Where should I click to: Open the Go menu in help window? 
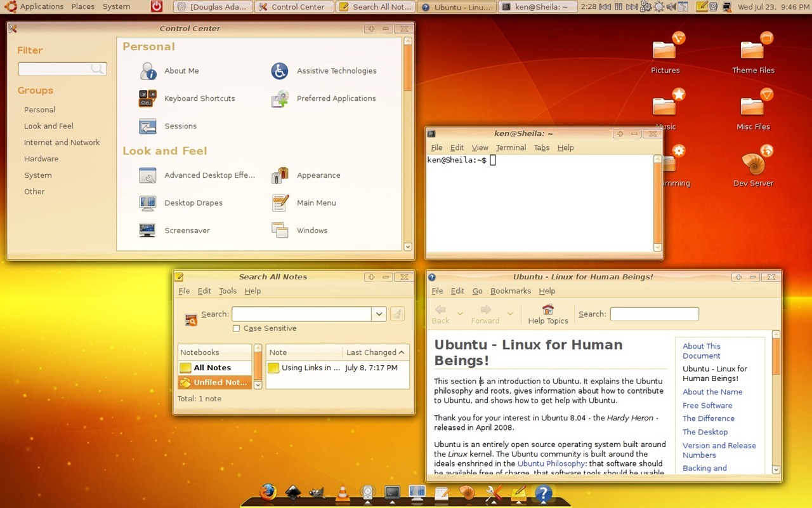[x=478, y=291]
